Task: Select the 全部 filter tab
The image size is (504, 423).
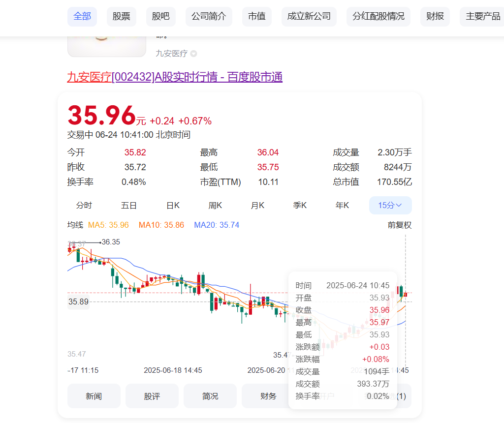Action: [82, 16]
